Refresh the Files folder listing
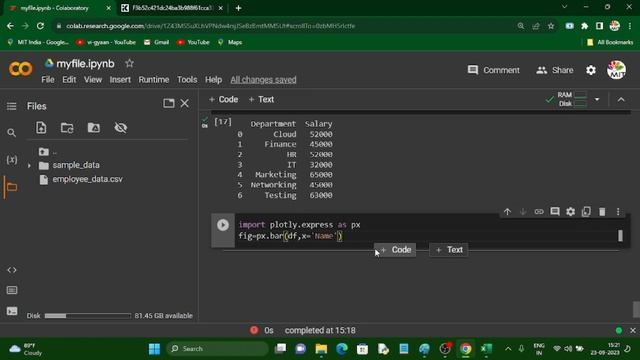The width and height of the screenshot is (640, 360). [x=67, y=128]
